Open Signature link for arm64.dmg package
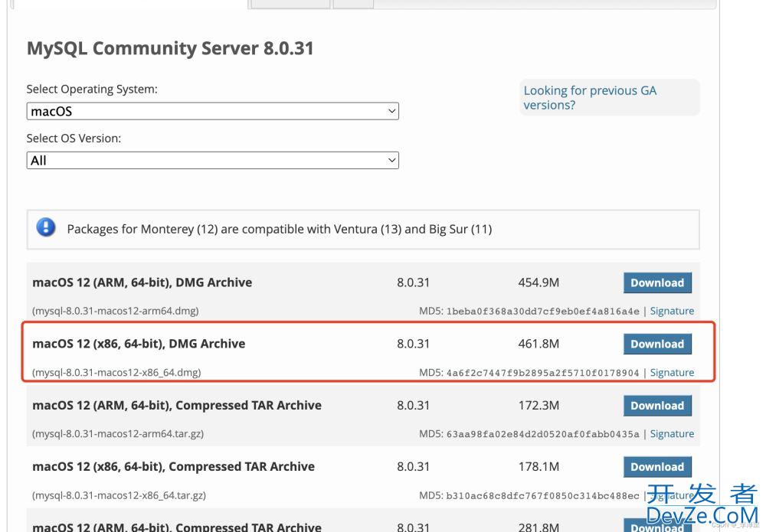 tap(672, 311)
